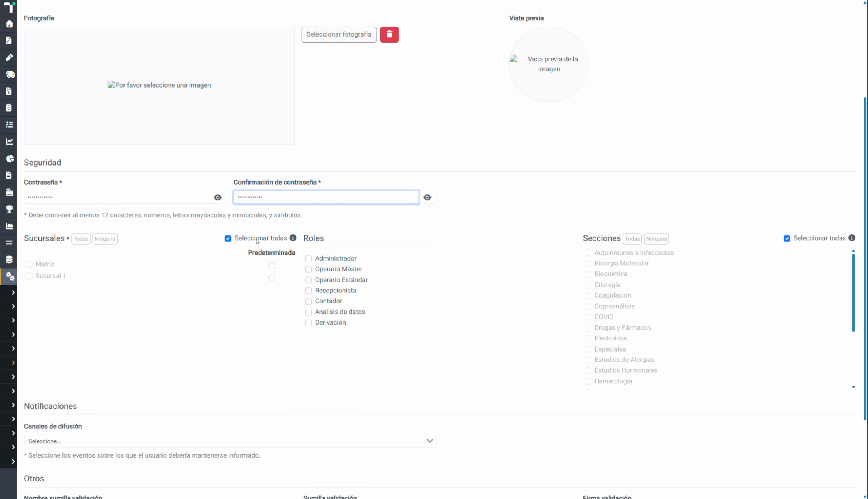
Task: Click Todas button beside Sucursales
Action: 81,239
